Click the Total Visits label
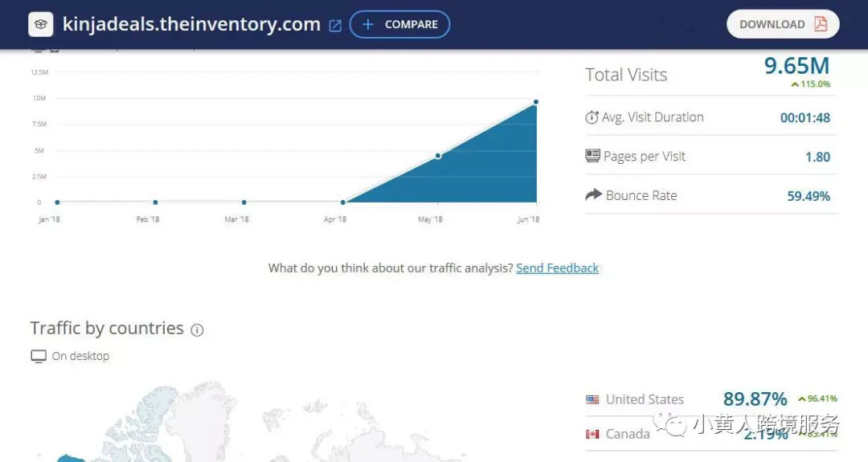The image size is (868, 462). tap(626, 75)
